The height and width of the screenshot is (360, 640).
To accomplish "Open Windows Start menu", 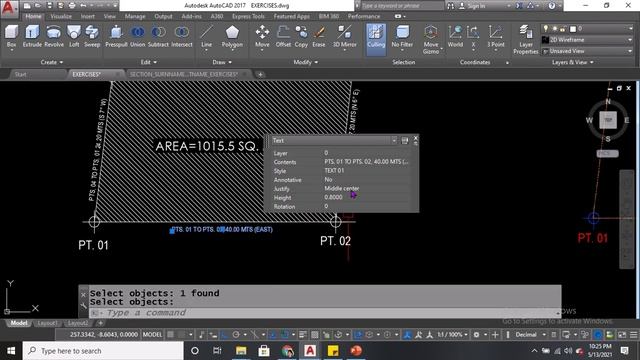I will 11,351.
